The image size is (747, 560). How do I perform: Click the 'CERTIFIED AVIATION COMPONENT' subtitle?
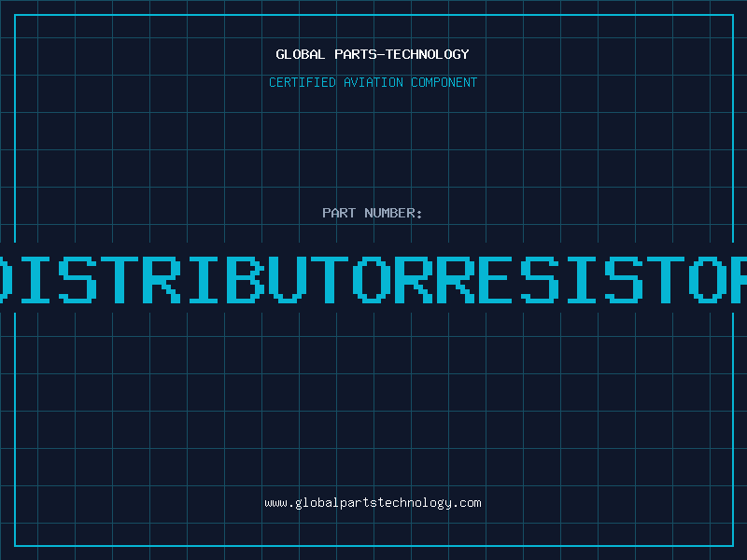click(x=373, y=82)
